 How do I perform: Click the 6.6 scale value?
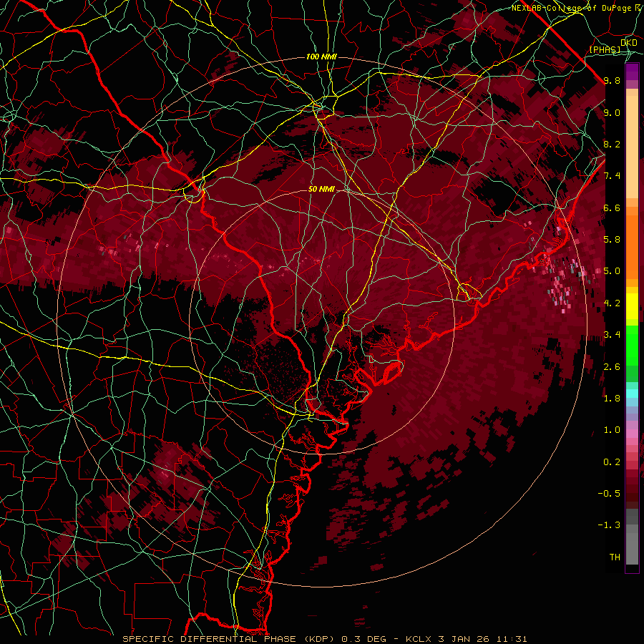(612, 208)
